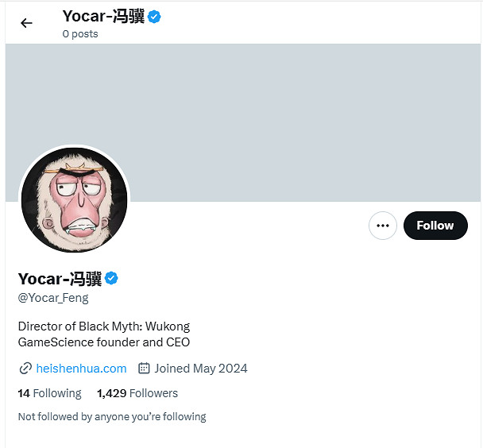This screenshot has width=483, height=448.
Task: Follow the Yocar-冯骥 account
Action: click(435, 226)
